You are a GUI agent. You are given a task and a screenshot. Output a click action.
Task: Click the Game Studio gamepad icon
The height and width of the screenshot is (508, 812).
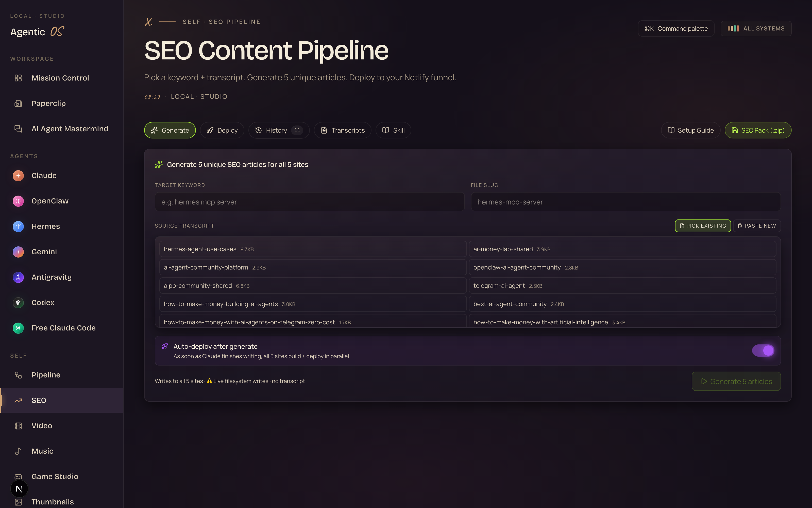coord(18,477)
